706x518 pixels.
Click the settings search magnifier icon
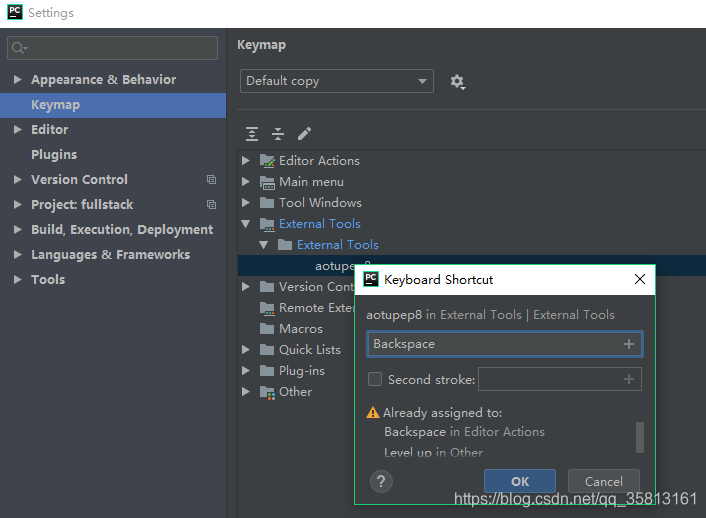(x=19, y=48)
